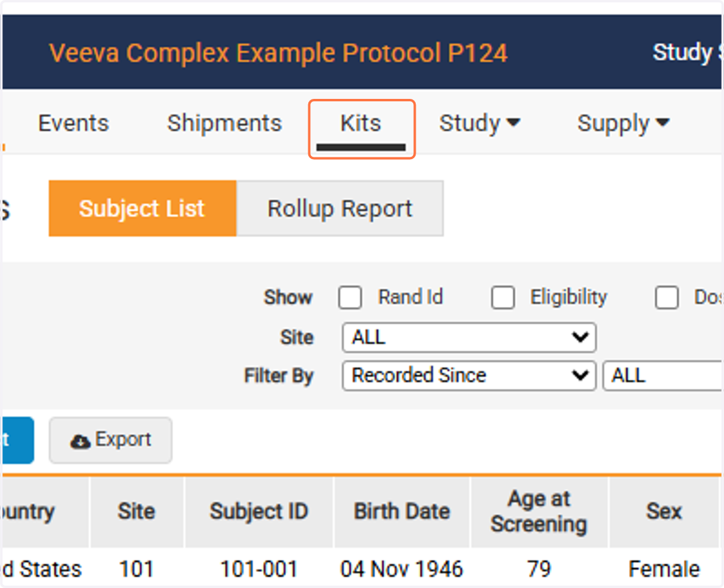
Task: Select the Subject List view button
Action: pyautogui.click(x=142, y=208)
